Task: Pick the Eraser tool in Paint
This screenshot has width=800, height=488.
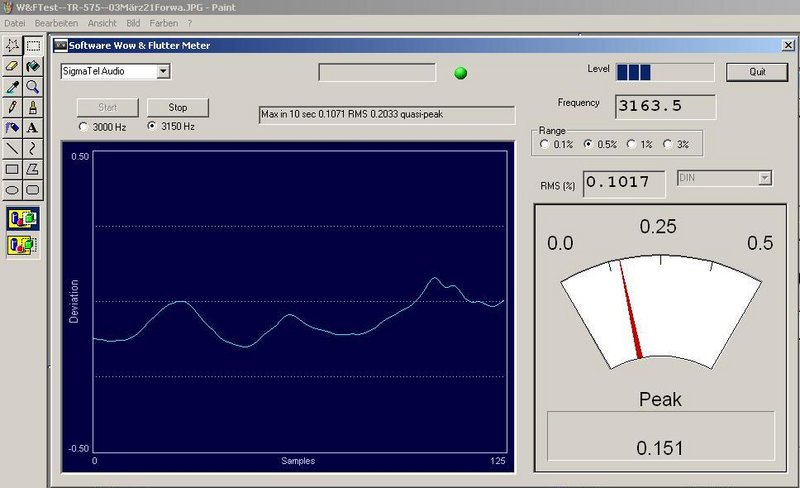Action: coord(12,66)
